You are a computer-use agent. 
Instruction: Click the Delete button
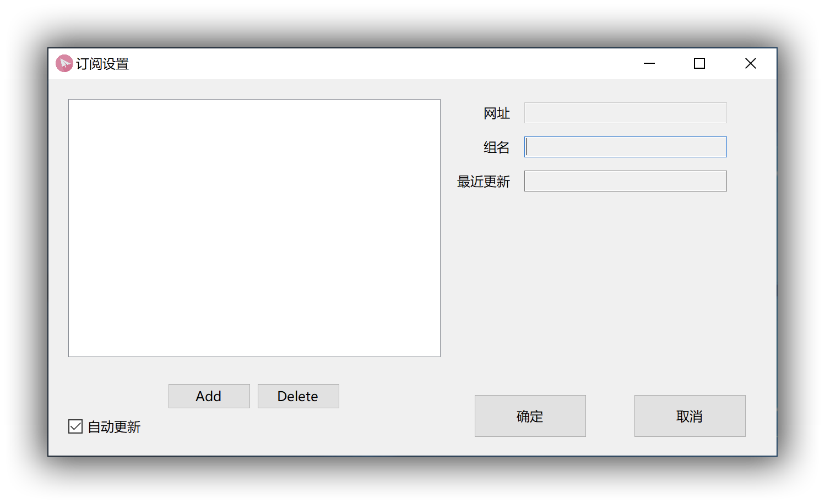[x=298, y=396]
